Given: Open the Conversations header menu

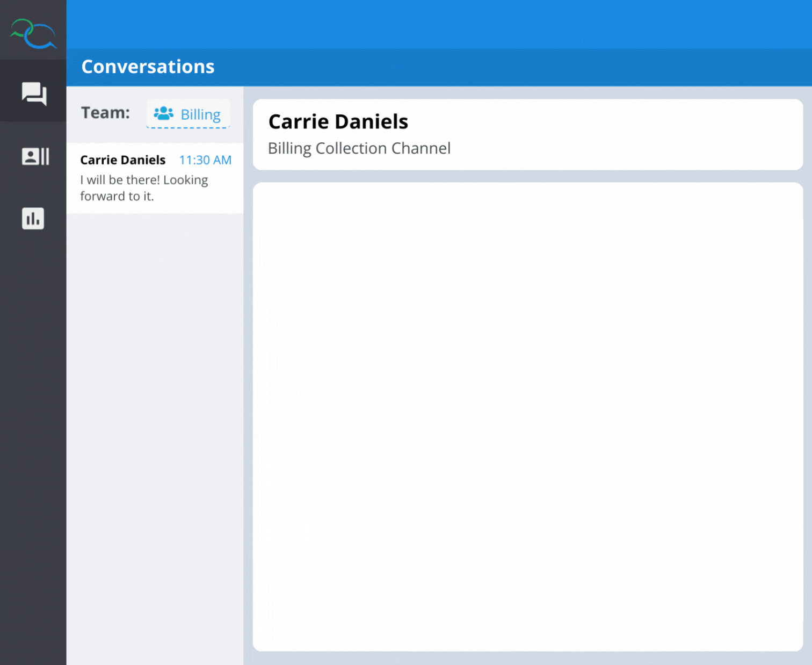Looking at the screenshot, I should pos(148,66).
